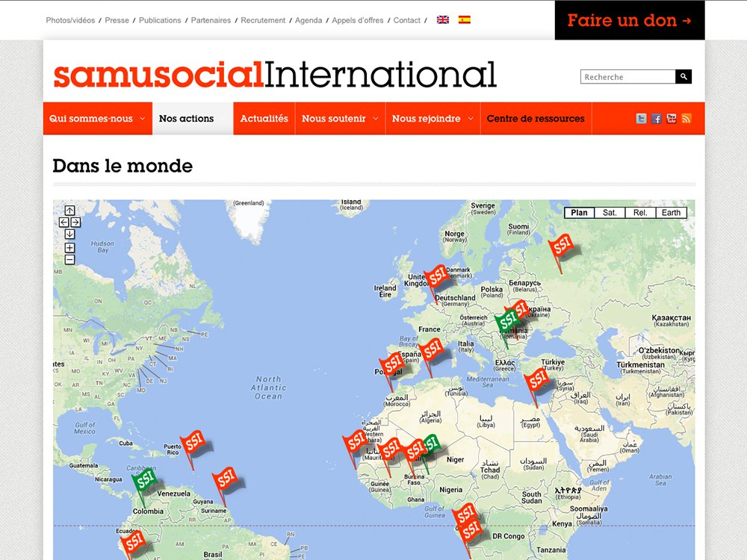Open the Publications link

pos(160,20)
